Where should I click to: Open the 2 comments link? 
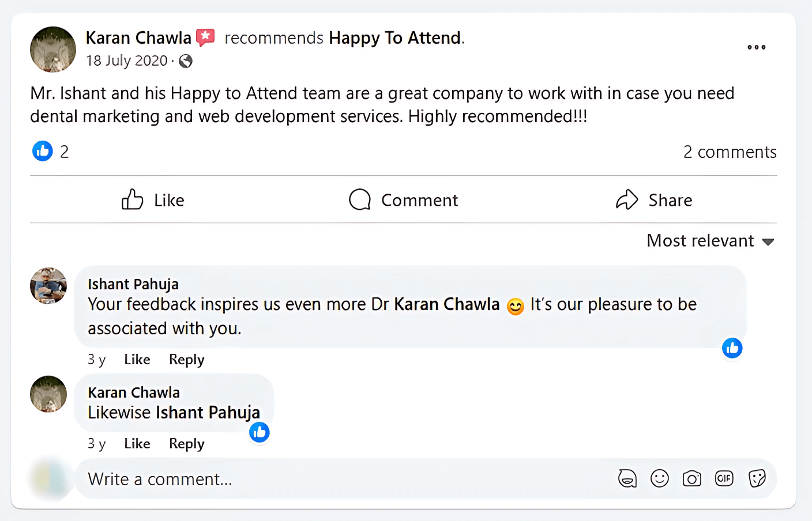click(730, 152)
